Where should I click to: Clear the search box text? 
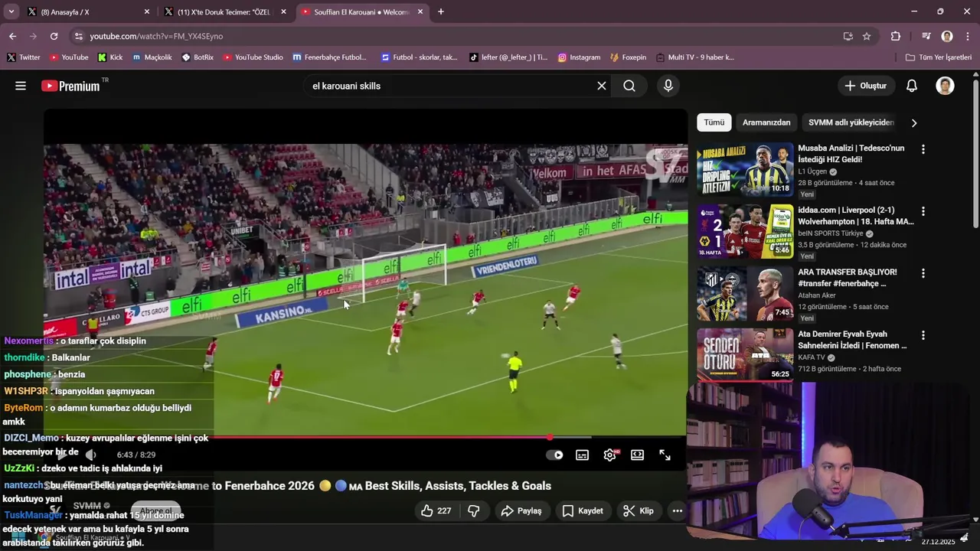click(x=602, y=86)
